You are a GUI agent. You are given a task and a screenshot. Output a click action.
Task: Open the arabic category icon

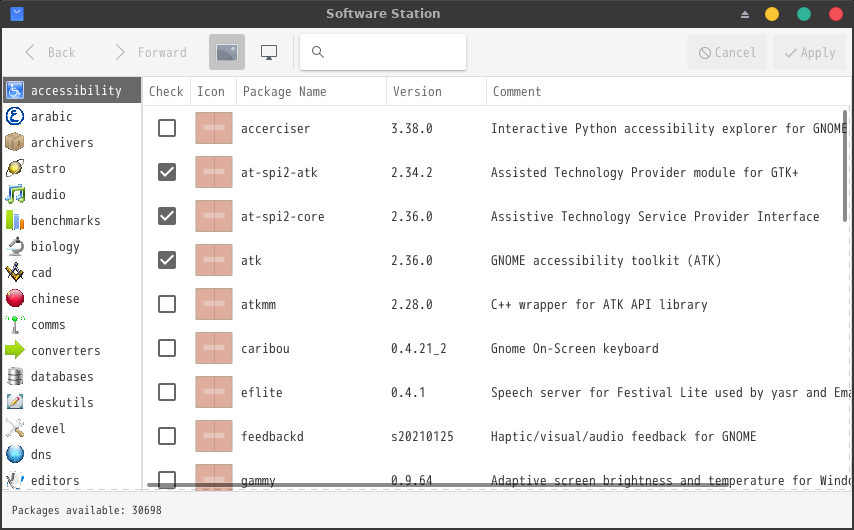[15, 116]
